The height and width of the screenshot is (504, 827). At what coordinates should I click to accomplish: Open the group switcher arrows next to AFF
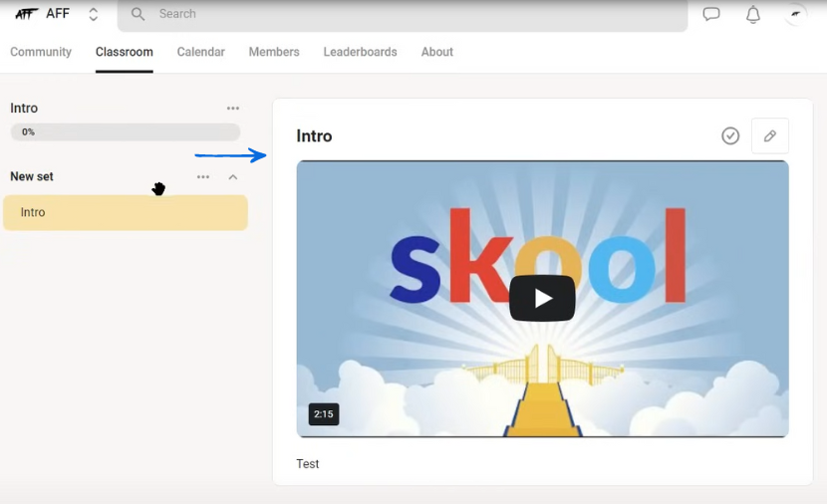(94, 14)
